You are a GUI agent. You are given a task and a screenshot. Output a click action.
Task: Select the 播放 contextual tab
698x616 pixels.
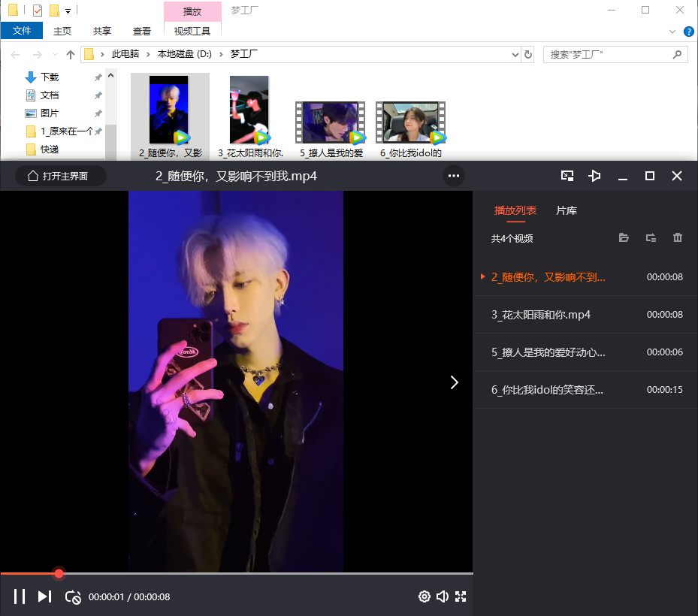click(x=192, y=11)
